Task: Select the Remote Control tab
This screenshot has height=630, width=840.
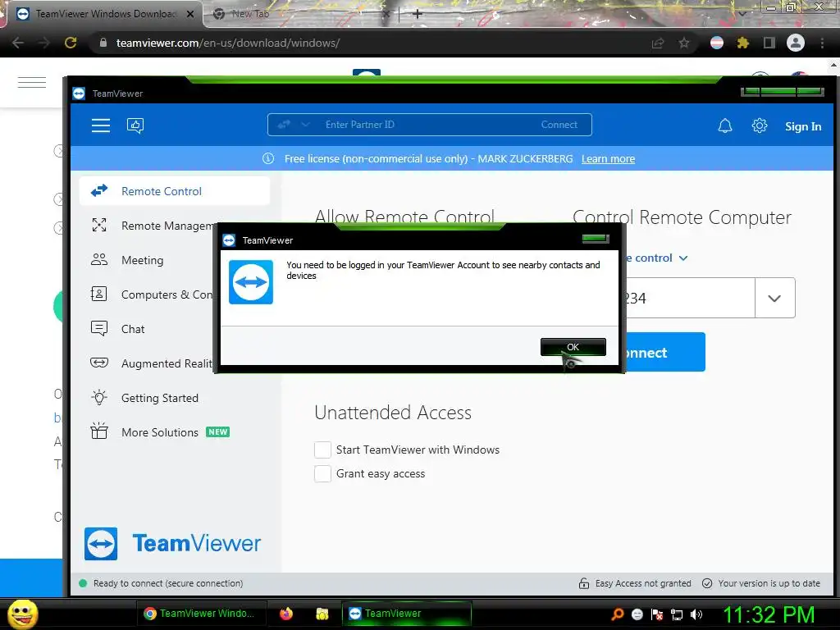Action: point(175,190)
